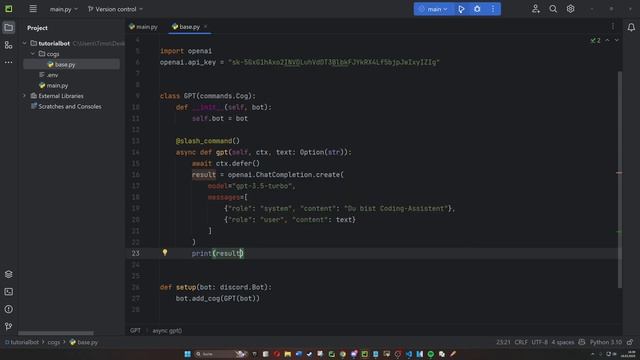
Task: Open the Python 3.10 interpreter selector
Action: [x=606, y=342]
